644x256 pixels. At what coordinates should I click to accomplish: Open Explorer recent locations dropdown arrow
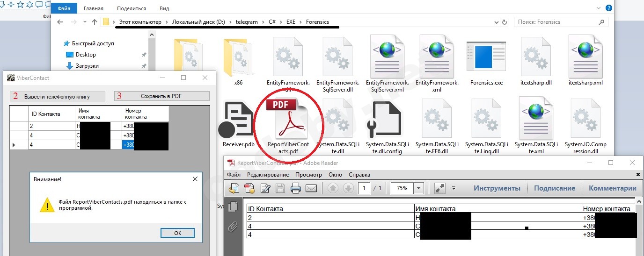click(84, 22)
